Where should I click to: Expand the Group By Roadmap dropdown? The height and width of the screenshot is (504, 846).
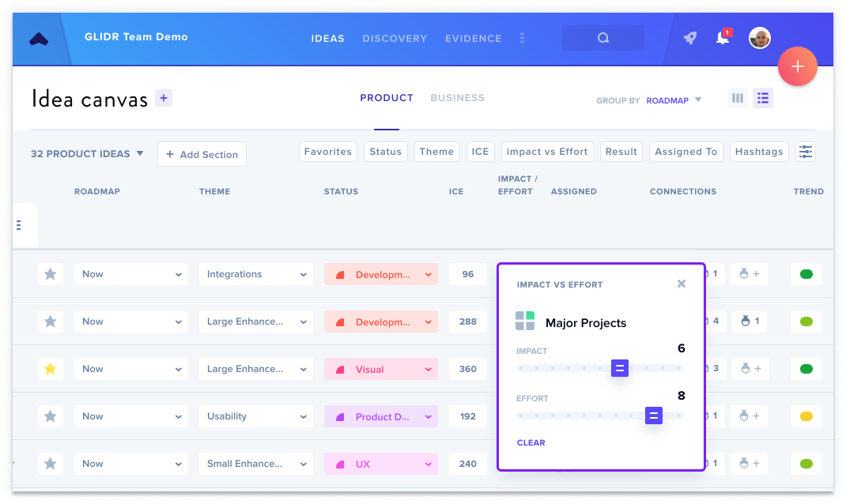coord(674,100)
